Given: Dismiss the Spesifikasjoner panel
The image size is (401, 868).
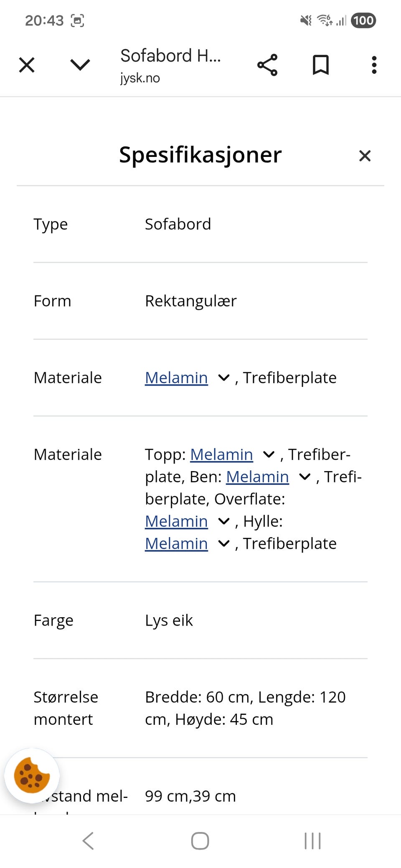Looking at the screenshot, I should point(365,155).
